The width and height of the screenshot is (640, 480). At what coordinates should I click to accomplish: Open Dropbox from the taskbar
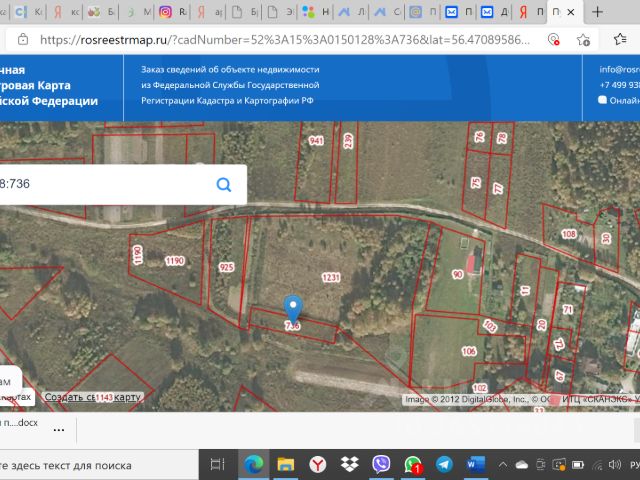click(349, 465)
